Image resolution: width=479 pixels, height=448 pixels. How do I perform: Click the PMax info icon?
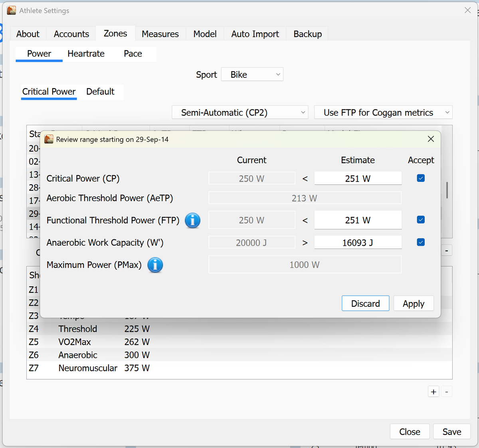point(155,265)
